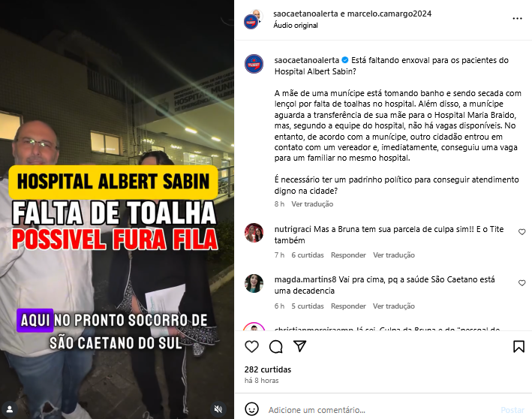Screen dimensions: 532x419
Task: Click Ver tradução under the caption
Action: click(x=312, y=204)
